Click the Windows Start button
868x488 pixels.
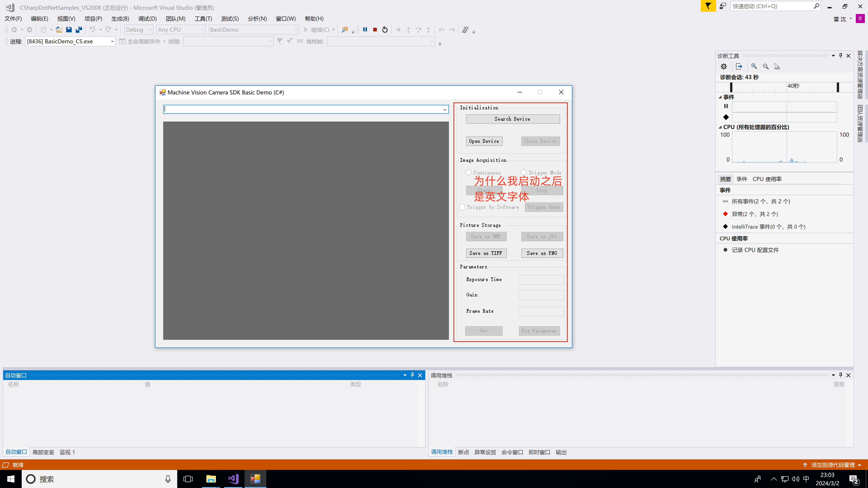click(x=11, y=479)
